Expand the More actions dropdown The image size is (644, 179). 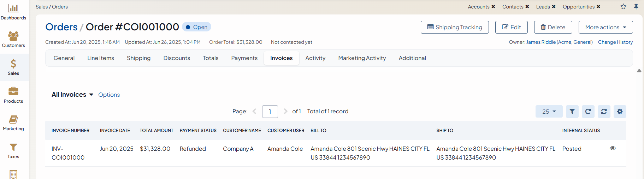(605, 27)
